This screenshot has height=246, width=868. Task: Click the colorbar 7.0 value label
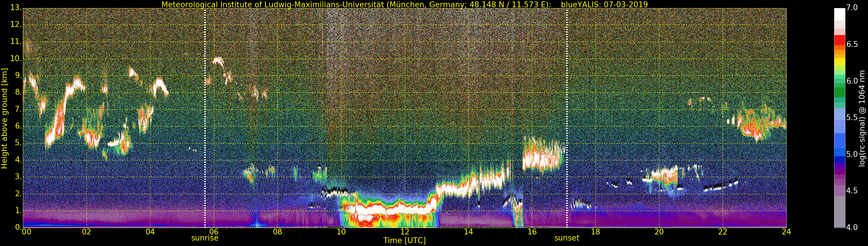(x=852, y=8)
